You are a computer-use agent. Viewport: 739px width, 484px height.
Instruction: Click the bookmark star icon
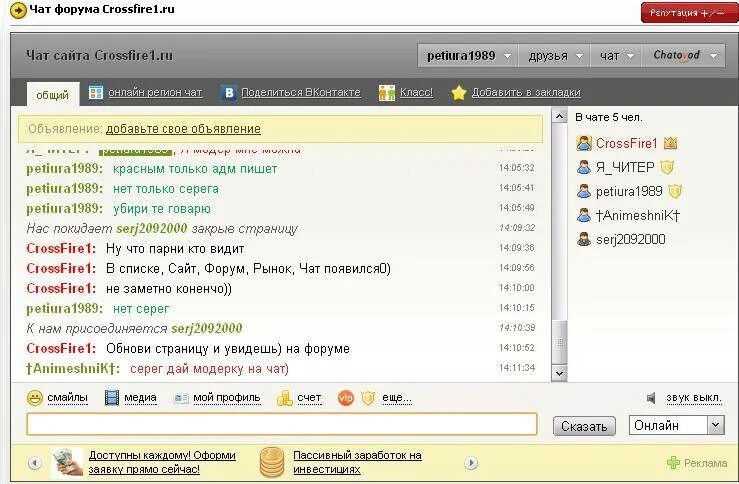pyautogui.click(x=459, y=93)
